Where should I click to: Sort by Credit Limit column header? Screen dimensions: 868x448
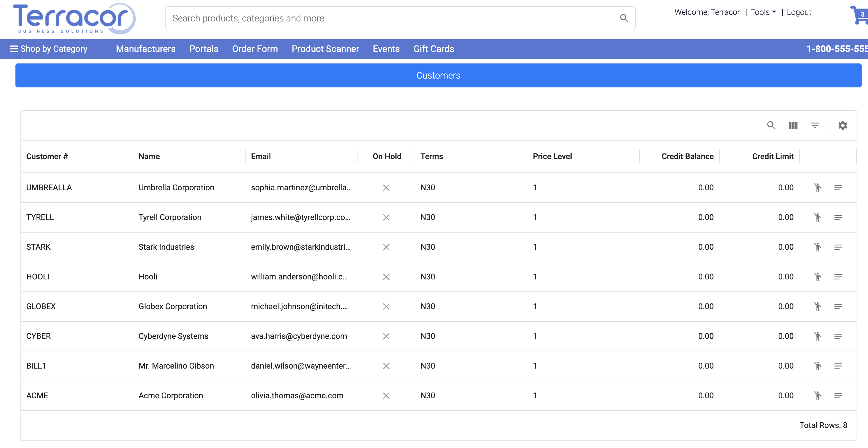point(773,156)
